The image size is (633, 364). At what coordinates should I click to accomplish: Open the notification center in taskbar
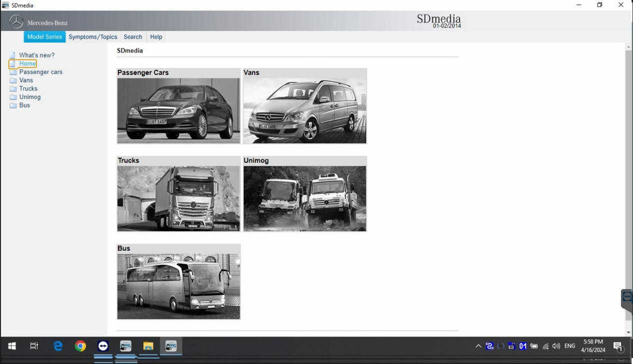(x=618, y=346)
